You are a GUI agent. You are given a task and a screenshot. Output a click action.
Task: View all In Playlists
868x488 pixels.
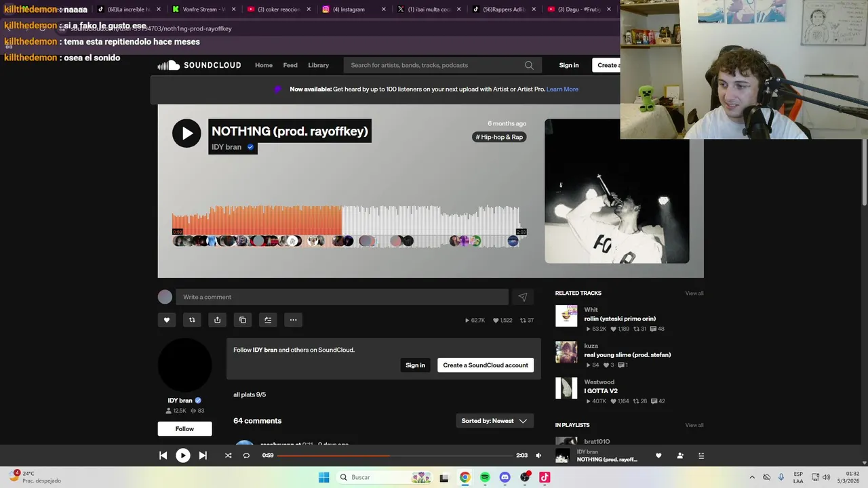coord(694,425)
